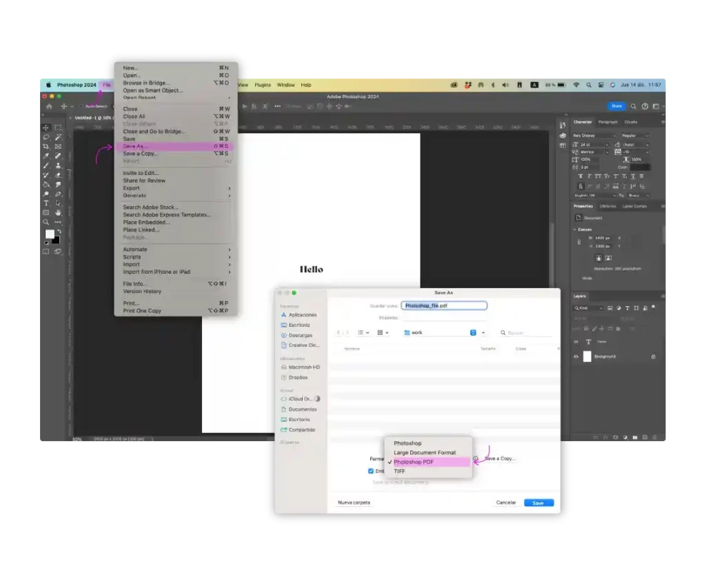Select the Spot Healing Brush tool
Viewport: 706px width, 588px height.
pyautogui.click(x=58, y=156)
